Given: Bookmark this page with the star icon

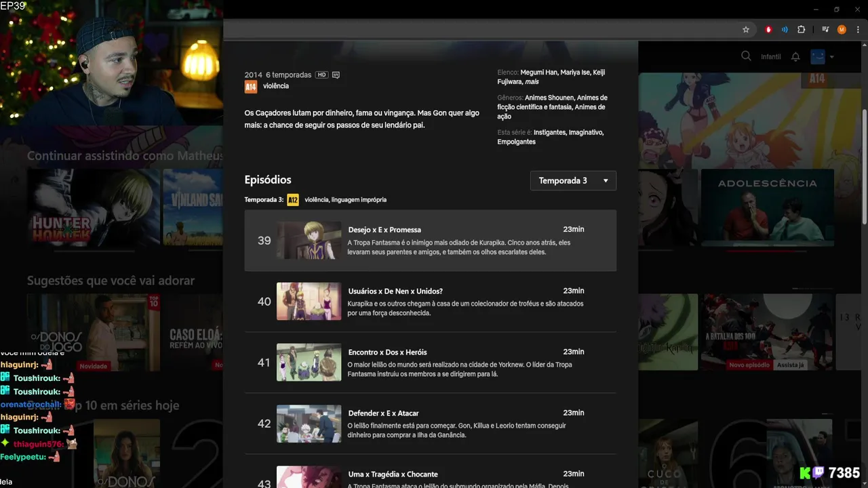Looking at the screenshot, I should [746, 30].
